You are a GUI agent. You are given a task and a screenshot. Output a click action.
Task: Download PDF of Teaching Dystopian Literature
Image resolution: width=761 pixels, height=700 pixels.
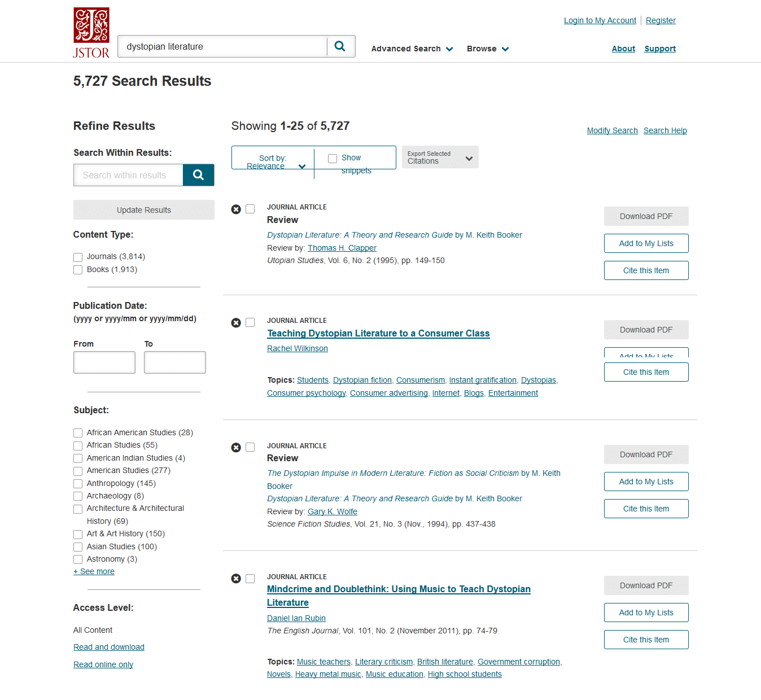(646, 330)
